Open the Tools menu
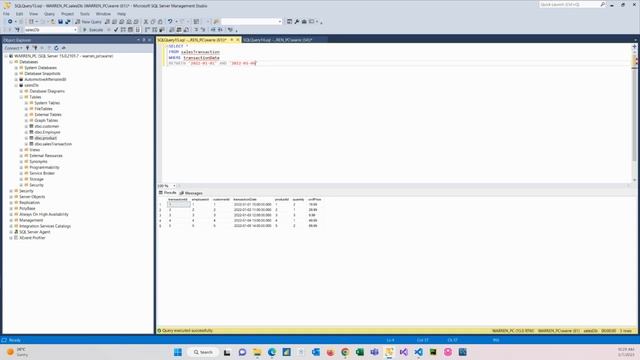640x360 pixels. 85,14
